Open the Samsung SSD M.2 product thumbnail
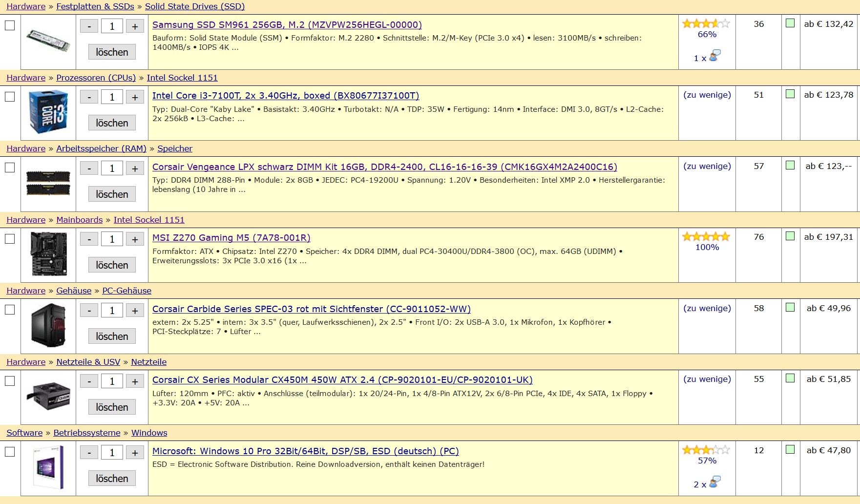 [x=48, y=41]
